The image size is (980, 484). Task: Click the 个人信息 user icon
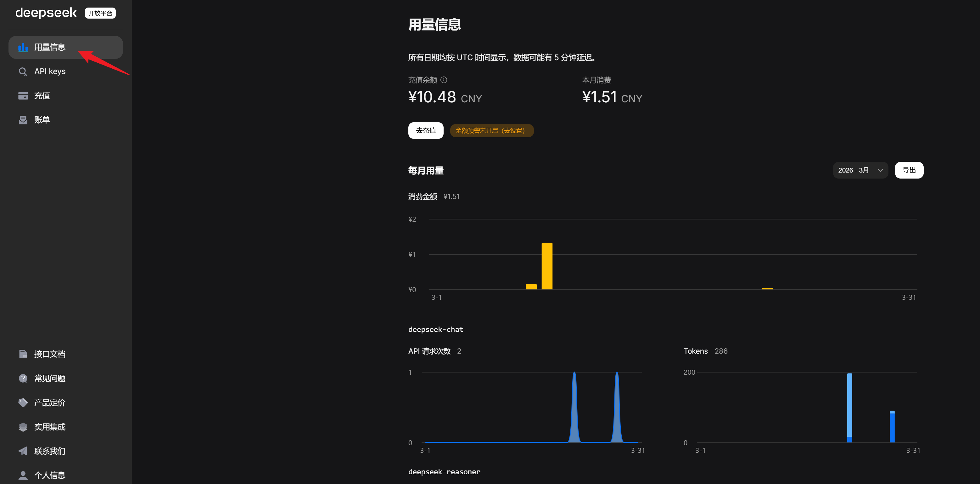pyautogui.click(x=23, y=475)
